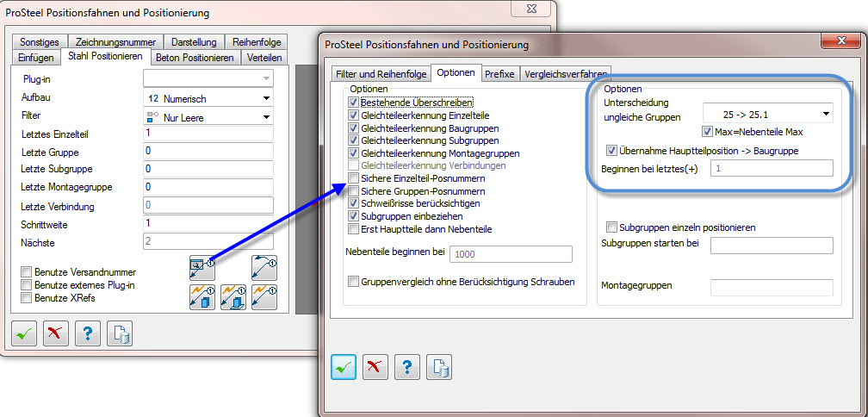Select the Optionen tab
Screen dimensions: 868x417
tap(456, 72)
